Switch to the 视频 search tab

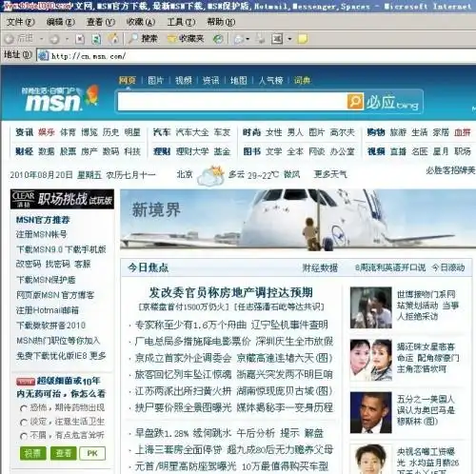[x=184, y=80]
